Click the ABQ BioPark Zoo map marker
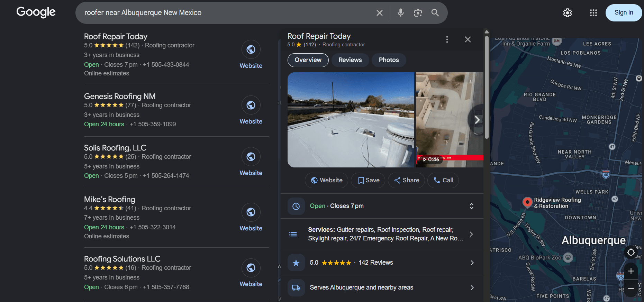The height and width of the screenshot is (302, 644). pyautogui.click(x=568, y=257)
